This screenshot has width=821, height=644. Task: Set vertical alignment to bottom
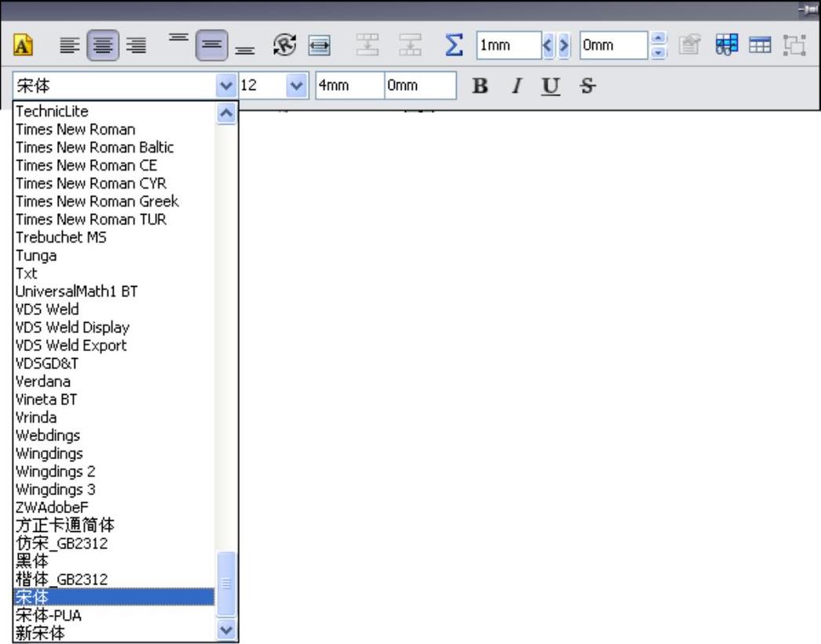[x=244, y=49]
